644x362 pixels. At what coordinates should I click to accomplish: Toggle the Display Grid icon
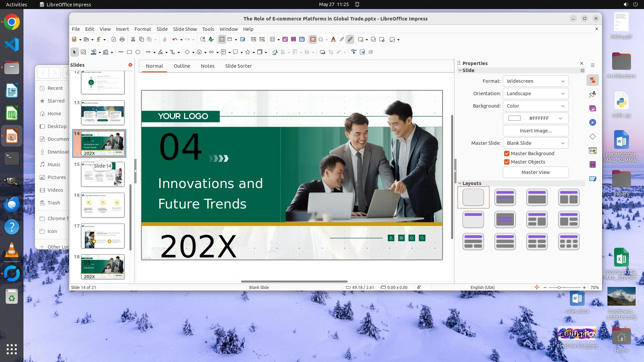tap(222, 40)
